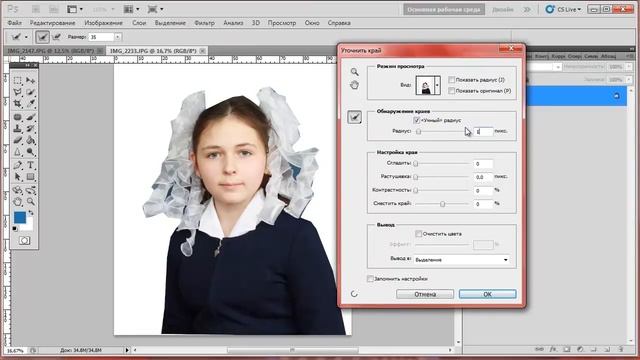Select the Type tool
The image size is (640, 360).
[x=31, y=165]
